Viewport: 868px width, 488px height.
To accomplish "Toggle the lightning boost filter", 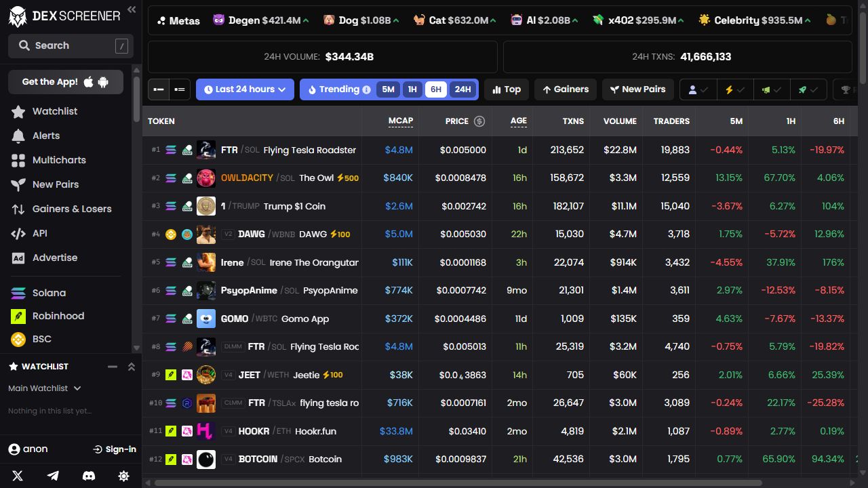I will pyautogui.click(x=735, y=89).
